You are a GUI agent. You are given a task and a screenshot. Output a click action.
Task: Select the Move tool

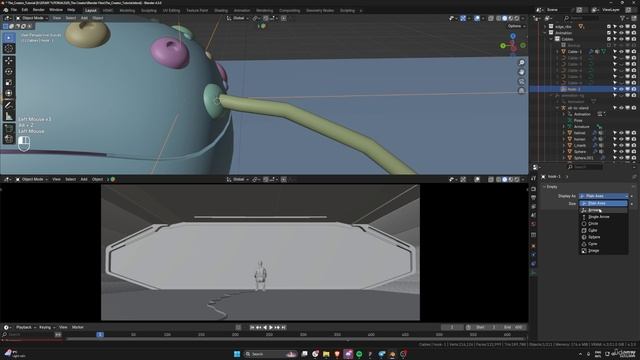coord(9,61)
